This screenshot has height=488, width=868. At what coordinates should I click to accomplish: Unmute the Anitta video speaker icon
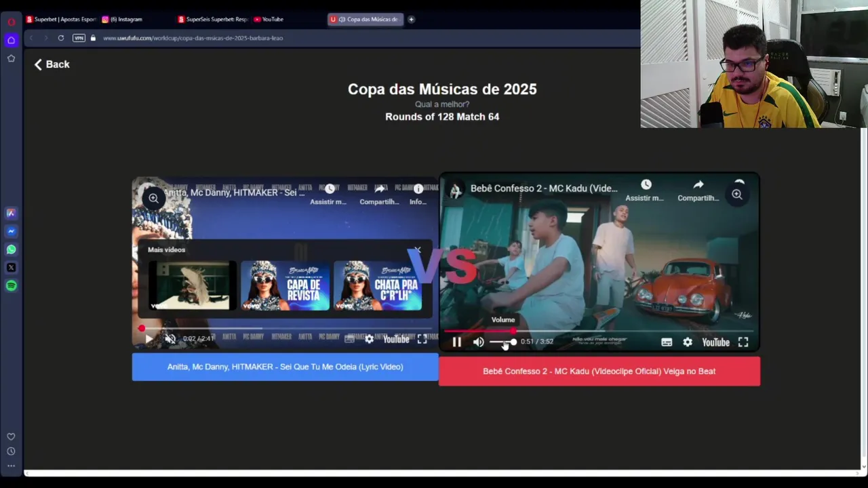click(170, 339)
